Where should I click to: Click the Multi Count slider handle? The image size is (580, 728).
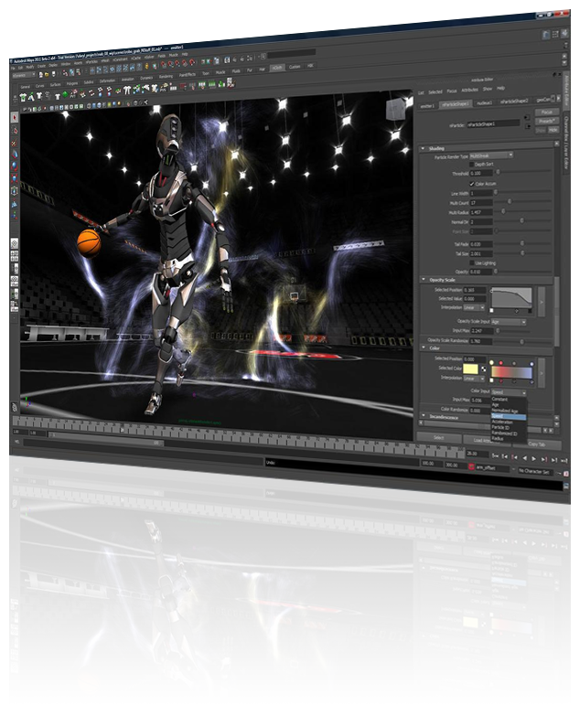pyautogui.click(x=510, y=201)
